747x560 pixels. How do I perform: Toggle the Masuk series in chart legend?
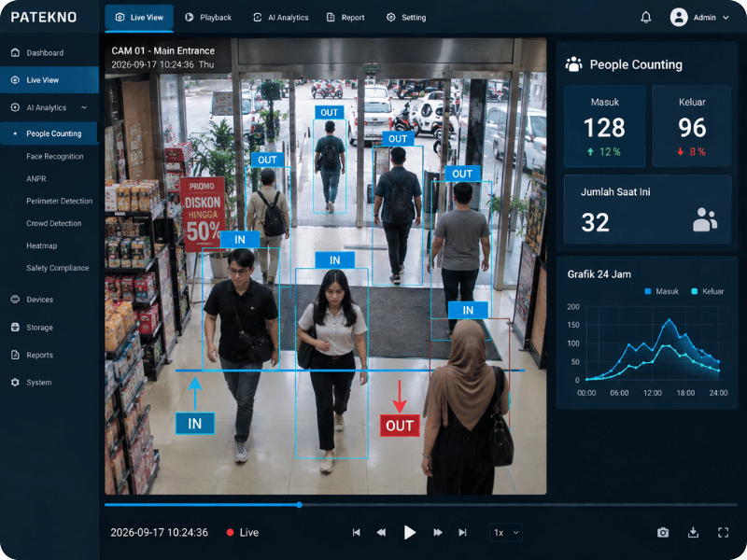pyautogui.click(x=661, y=291)
